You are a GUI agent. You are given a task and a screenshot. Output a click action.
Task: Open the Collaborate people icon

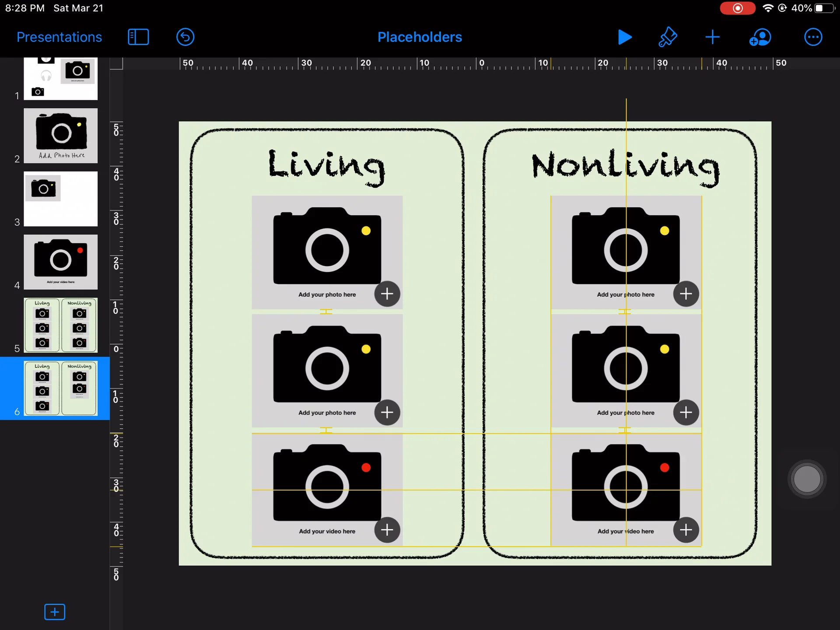(760, 37)
